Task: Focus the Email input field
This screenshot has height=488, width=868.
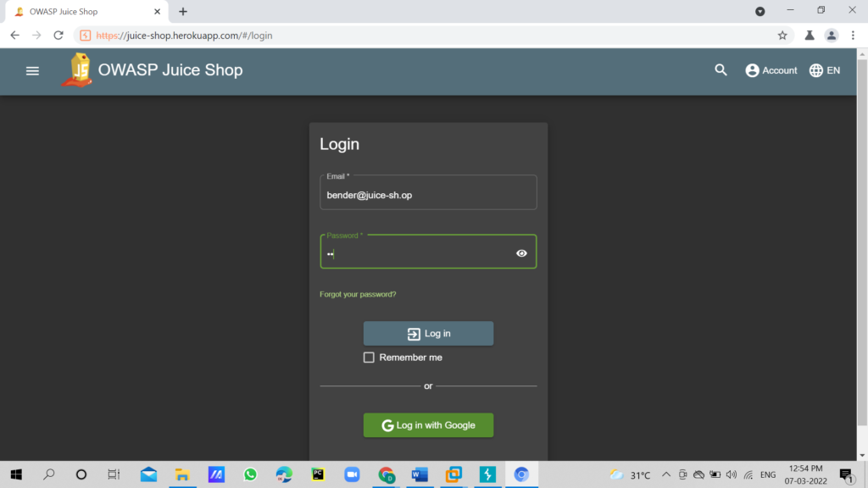Action: tap(428, 195)
